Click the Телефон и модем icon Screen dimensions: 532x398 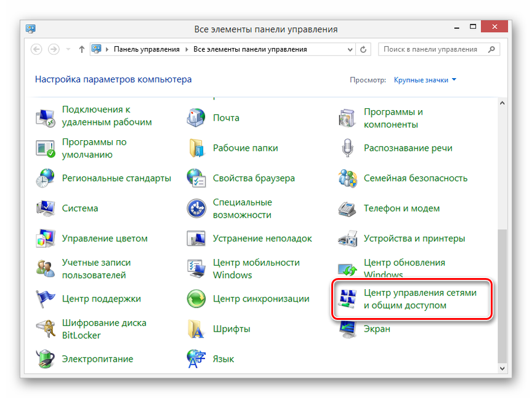pos(347,208)
